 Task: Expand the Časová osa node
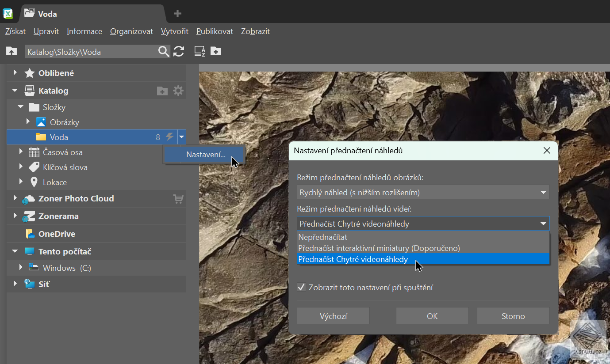[x=21, y=152]
